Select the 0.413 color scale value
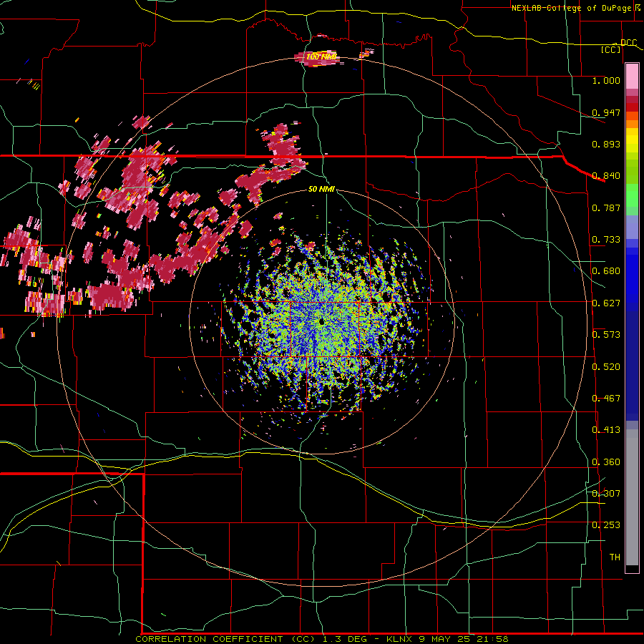The width and height of the screenshot is (644, 644). coord(606,430)
